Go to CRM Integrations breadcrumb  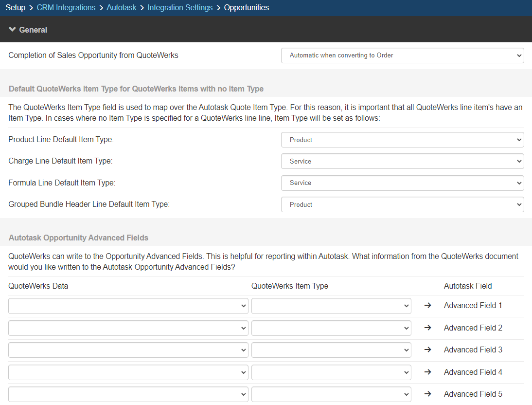coord(66,8)
